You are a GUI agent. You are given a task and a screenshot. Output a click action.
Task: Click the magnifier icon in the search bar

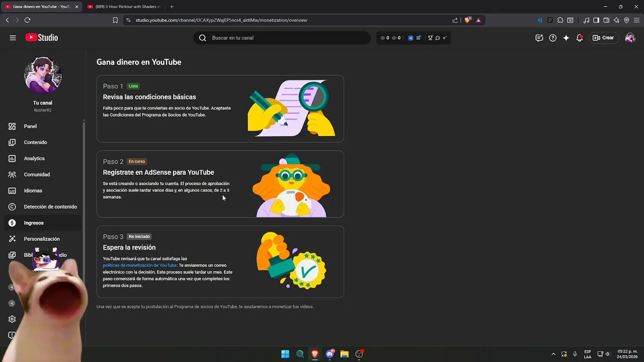(203, 38)
